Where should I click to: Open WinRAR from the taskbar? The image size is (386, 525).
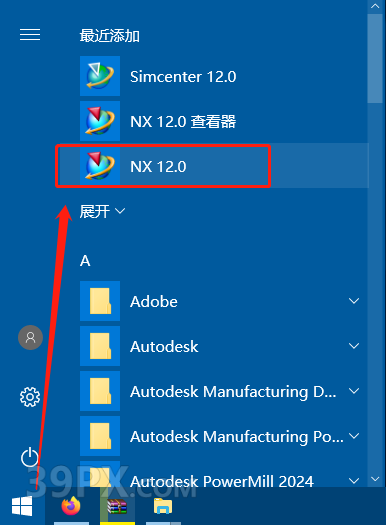point(117,506)
